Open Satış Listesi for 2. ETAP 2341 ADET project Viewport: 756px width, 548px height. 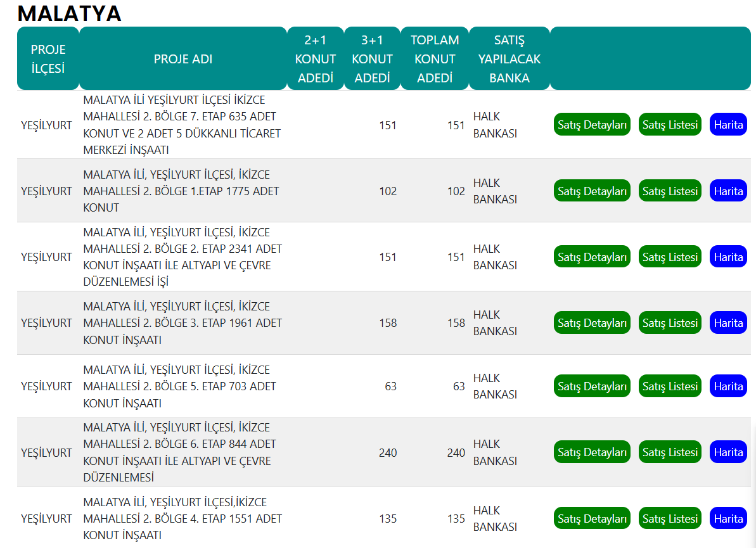(x=670, y=257)
